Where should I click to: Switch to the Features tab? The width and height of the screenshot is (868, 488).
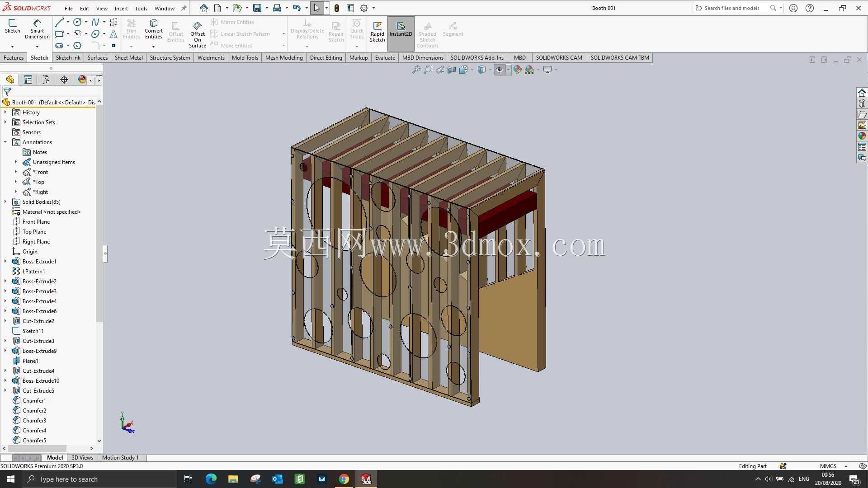click(14, 57)
